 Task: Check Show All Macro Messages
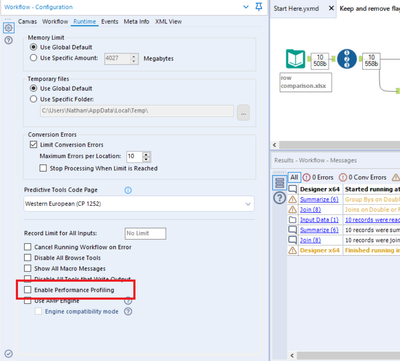click(x=28, y=268)
